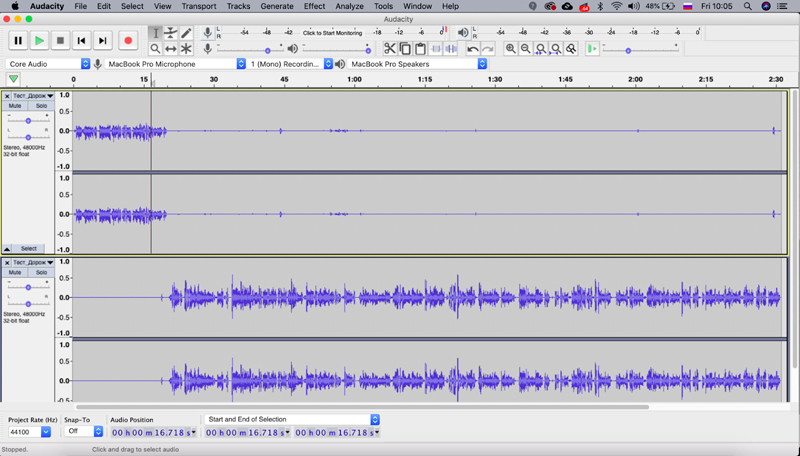Image resolution: width=800 pixels, height=456 pixels.
Task: Click the Trim audio outside selection icon
Action: coord(436,48)
